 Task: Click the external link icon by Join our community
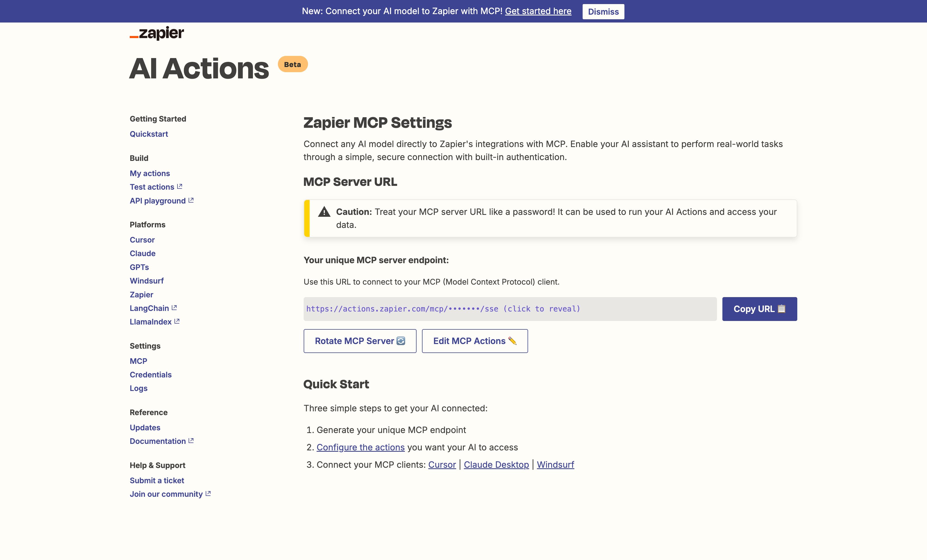pyautogui.click(x=208, y=494)
